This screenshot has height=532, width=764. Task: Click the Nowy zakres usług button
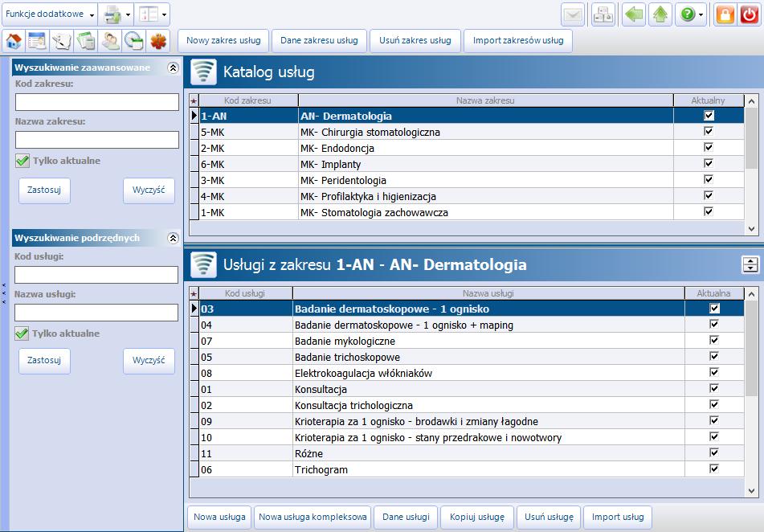tap(223, 40)
